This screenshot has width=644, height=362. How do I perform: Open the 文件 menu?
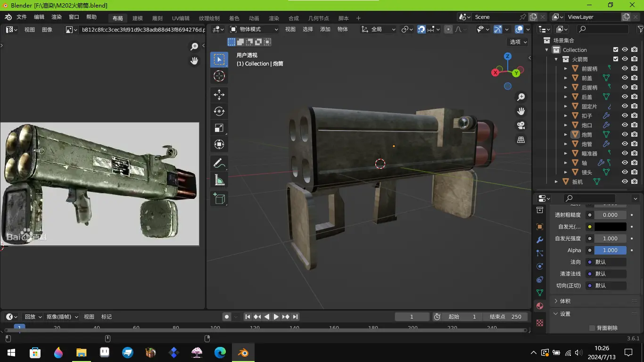click(22, 17)
